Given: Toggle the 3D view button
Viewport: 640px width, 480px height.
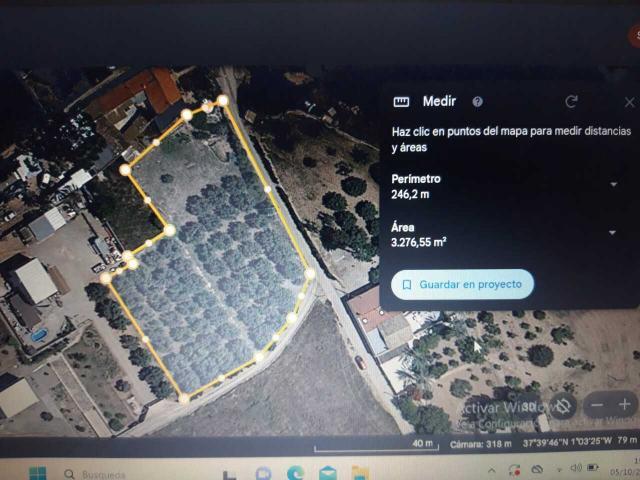Looking at the screenshot, I should 529,406.
